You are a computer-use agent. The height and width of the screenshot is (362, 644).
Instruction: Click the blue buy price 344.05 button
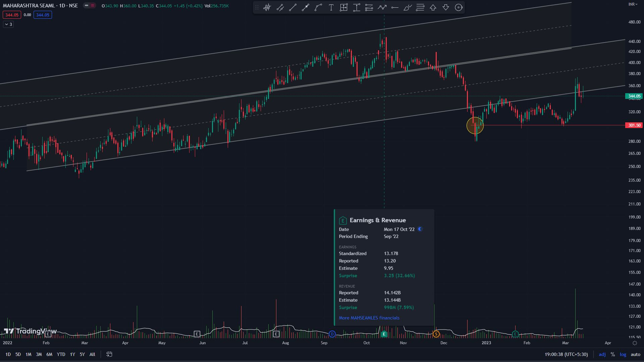point(43,15)
